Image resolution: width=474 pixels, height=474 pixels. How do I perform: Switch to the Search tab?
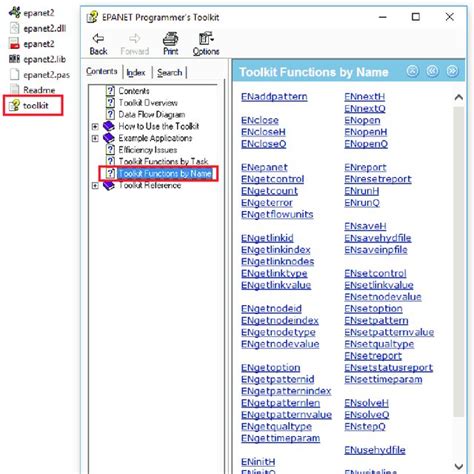tap(170, 72)
